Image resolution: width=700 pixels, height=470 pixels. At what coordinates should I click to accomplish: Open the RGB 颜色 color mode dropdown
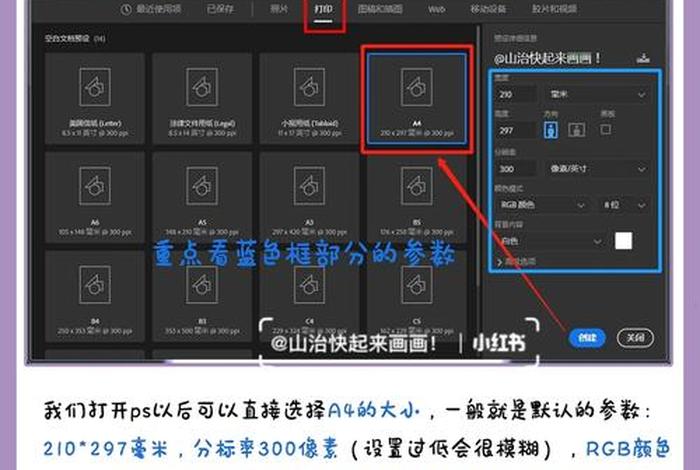(542, 205)
